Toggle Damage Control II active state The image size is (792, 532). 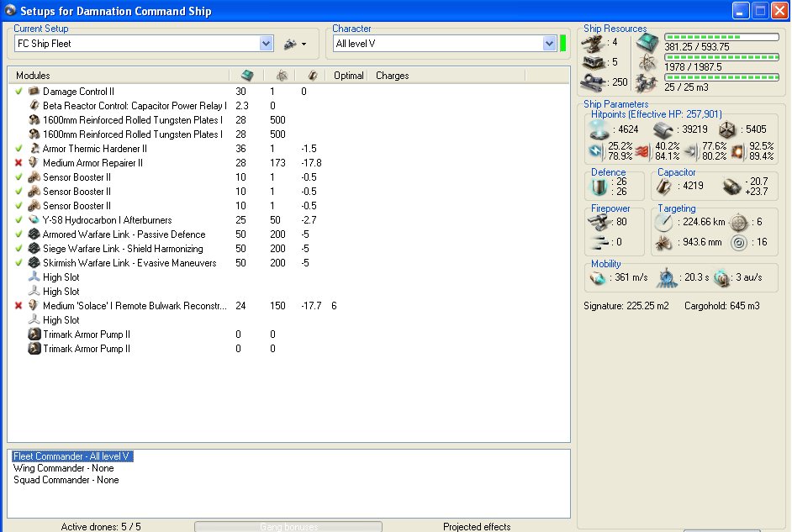[18, 92]
